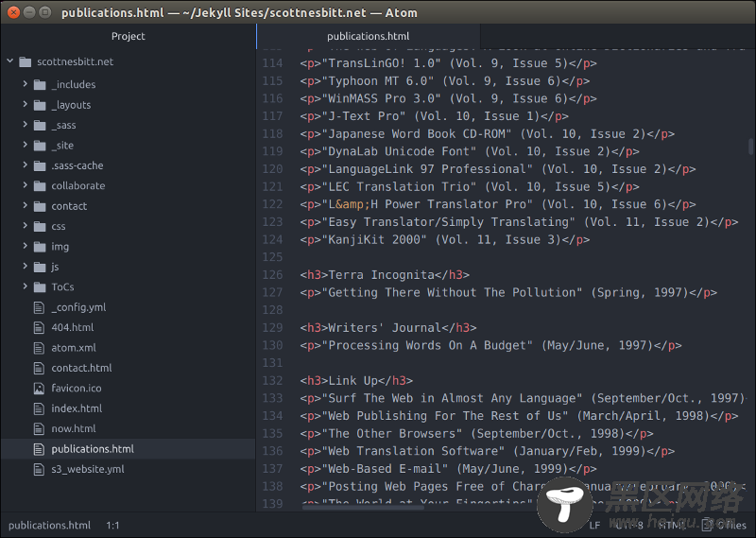
Task: Select the ToCs folder name
Action: point(62,287)
